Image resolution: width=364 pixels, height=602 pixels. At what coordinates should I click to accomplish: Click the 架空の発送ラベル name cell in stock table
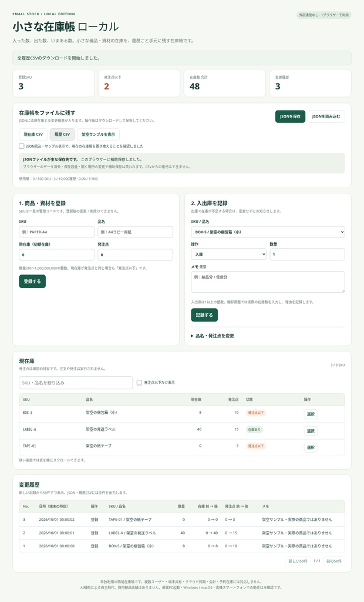[x=100, y=429]
